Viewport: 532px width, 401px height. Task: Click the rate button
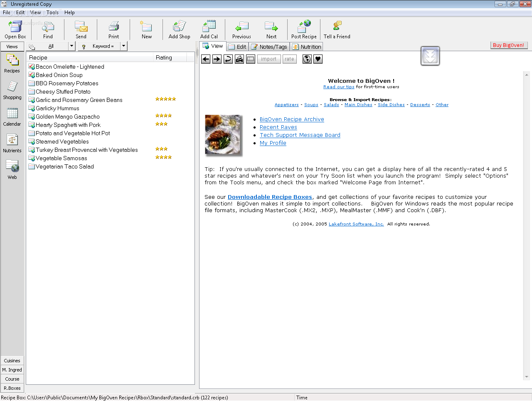[289, 59]
